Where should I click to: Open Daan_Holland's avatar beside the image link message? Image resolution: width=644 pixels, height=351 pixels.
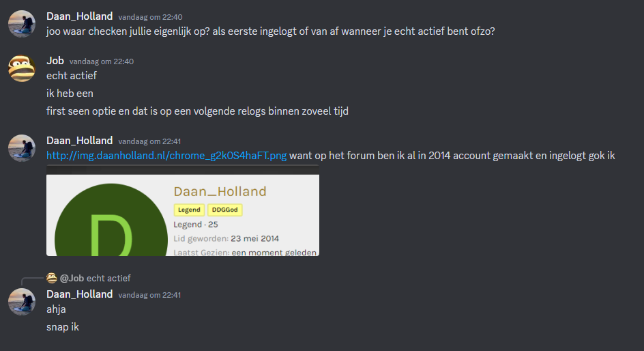point(22,148)
